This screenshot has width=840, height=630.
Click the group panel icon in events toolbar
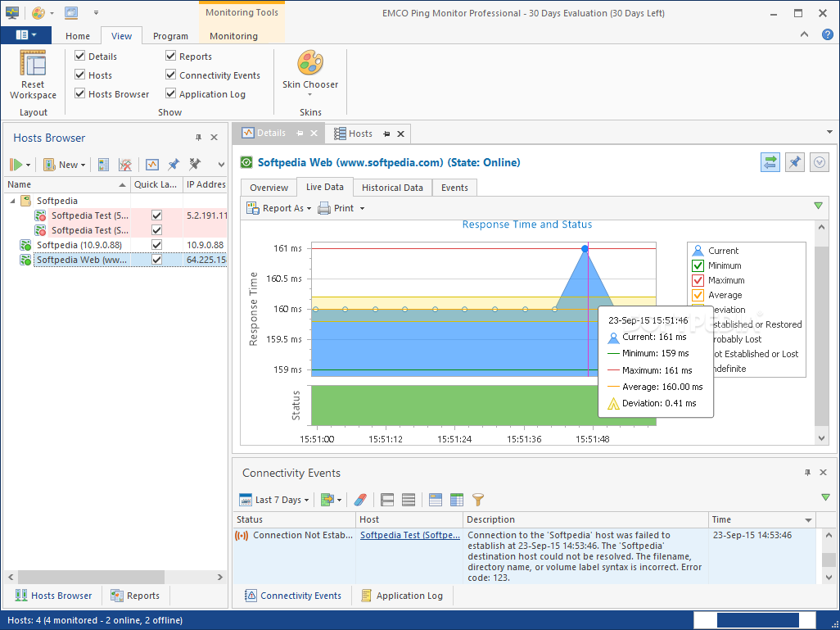click(436, 500)
